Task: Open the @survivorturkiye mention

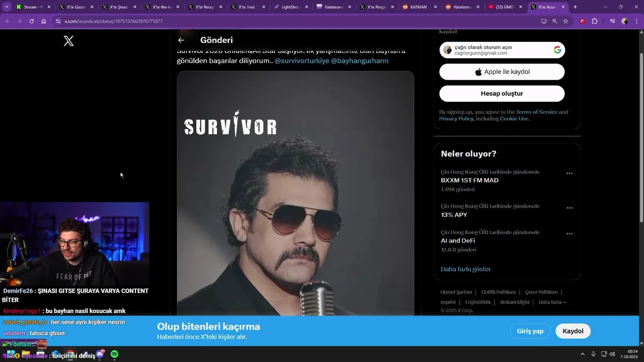Action: coord(302,61)
